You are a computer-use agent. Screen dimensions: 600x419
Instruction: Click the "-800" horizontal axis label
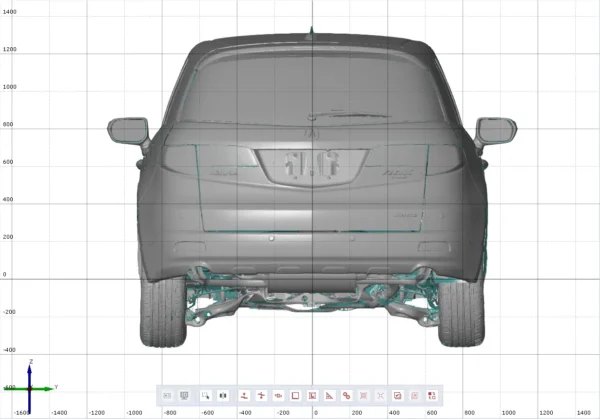(x=170, y=412)
